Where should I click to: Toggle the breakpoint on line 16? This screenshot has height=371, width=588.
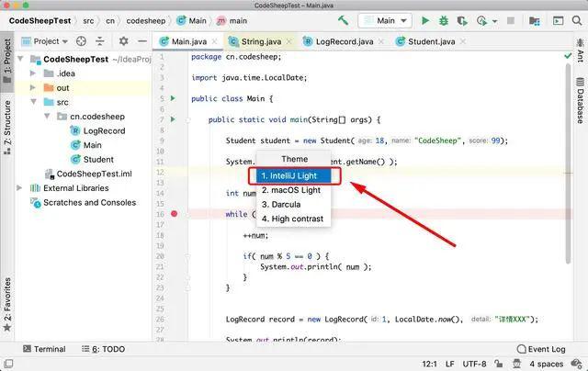click(174, 214)
